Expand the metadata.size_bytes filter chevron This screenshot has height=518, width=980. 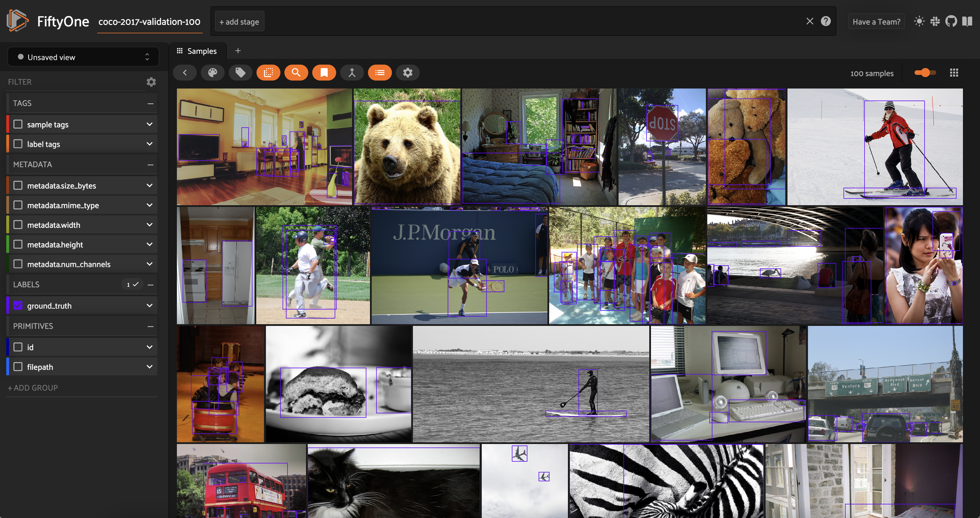coord(150,186)
